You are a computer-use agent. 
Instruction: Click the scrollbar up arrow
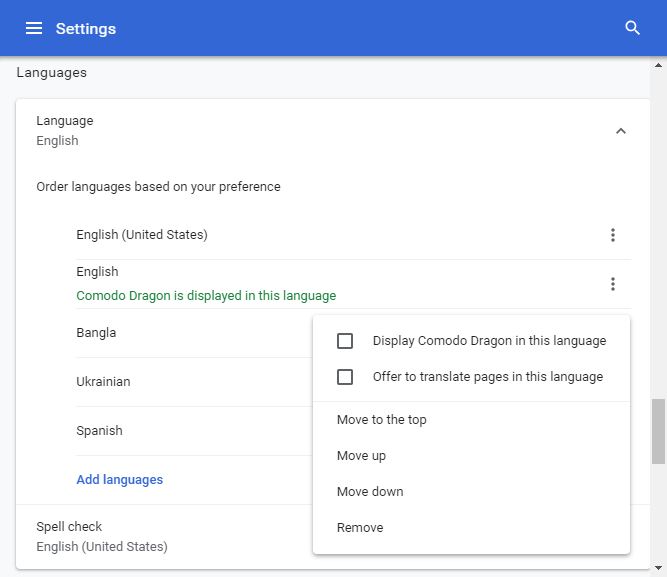(658, 65)
